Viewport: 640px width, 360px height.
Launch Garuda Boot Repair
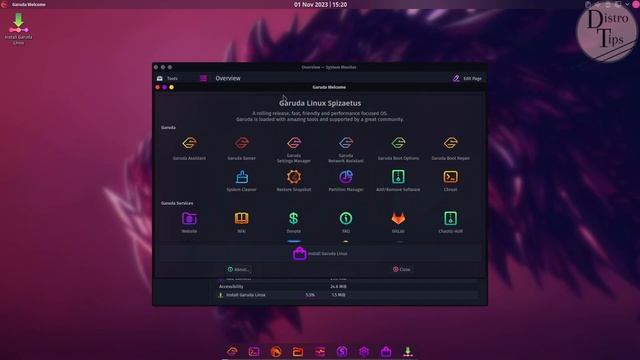[451, 148]
